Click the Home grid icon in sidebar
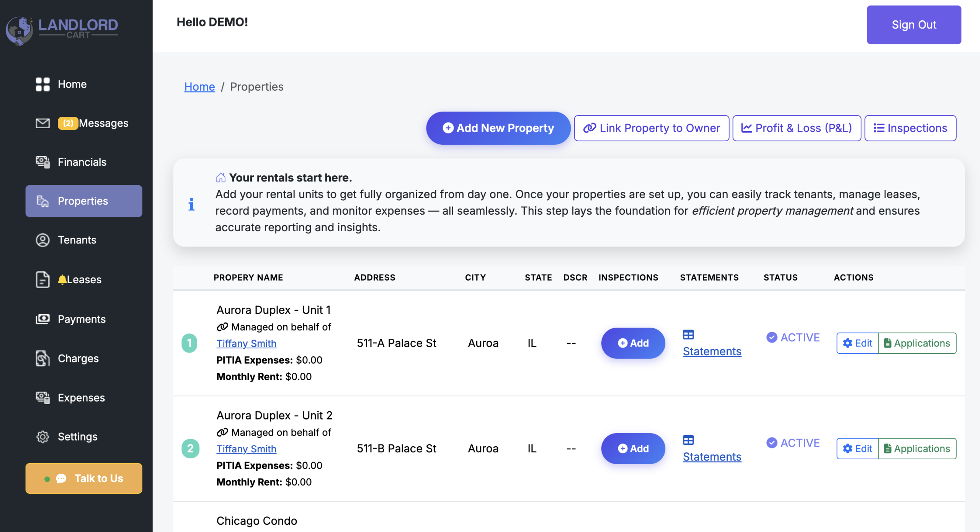 42,84
